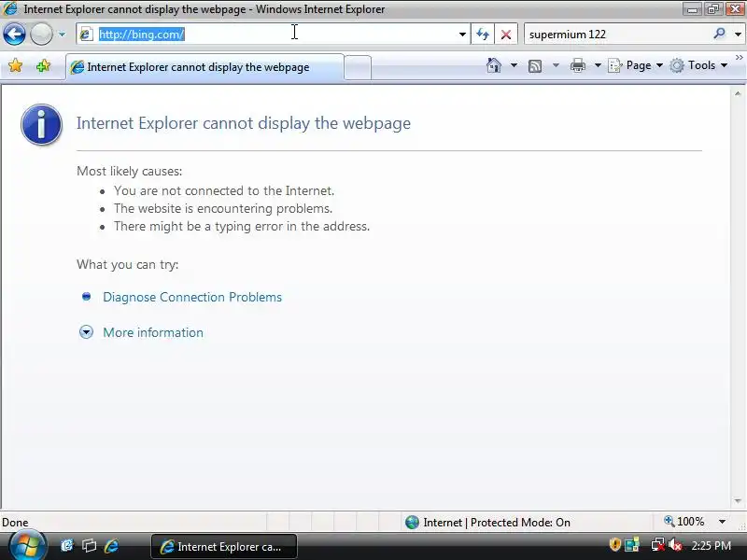Click the 'What you can try:' text
The height and width of the screenshot is (560, 747).
point(127,264)
